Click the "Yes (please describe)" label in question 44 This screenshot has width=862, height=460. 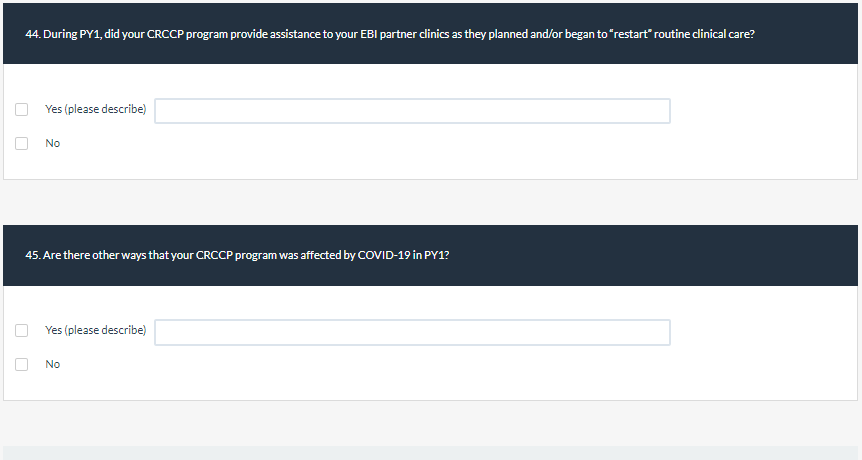pos(95,109)
